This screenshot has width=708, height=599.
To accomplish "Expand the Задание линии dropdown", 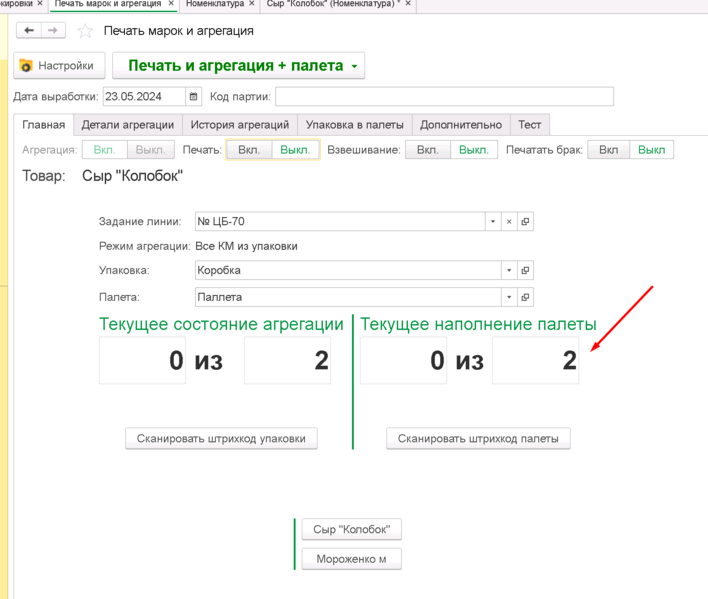I will [493, 222].
